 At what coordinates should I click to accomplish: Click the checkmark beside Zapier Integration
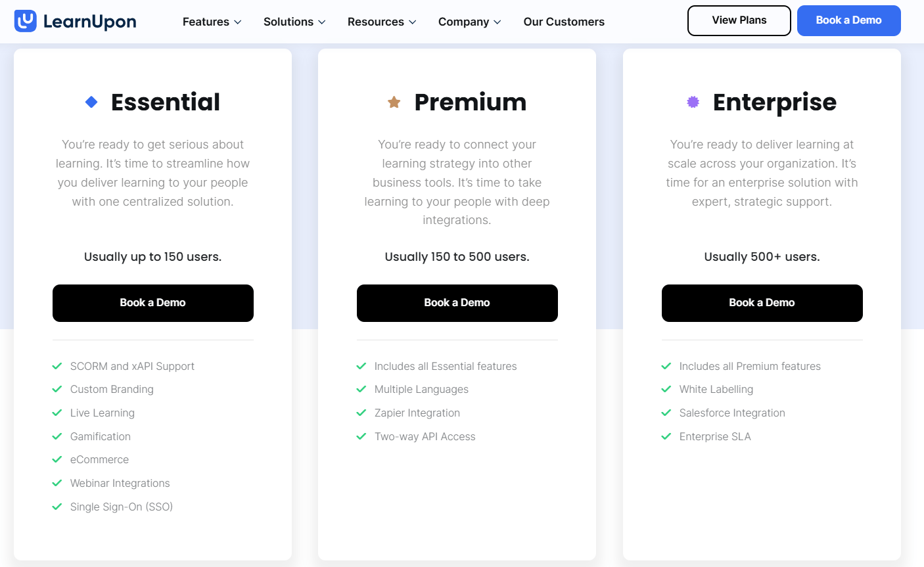click(x=361, y=413)
